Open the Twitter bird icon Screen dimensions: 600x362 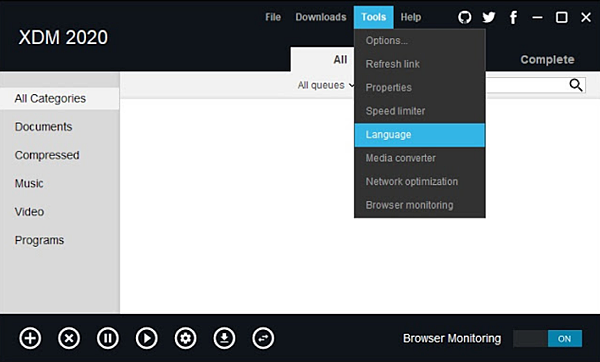click(x=489, y=17)
